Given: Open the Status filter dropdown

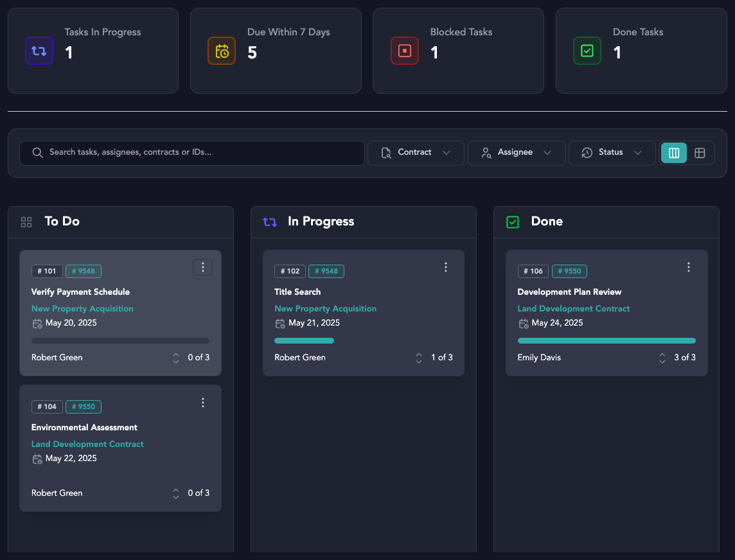Looking at the screenshot, I should tap(612, 153).
